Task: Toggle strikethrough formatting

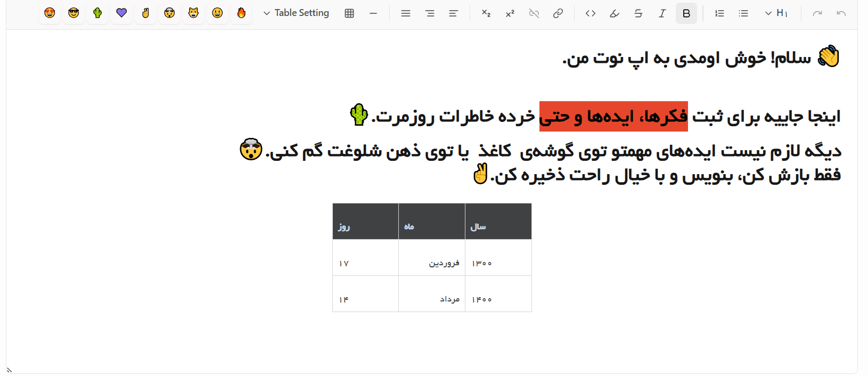Action: (638, 13)
